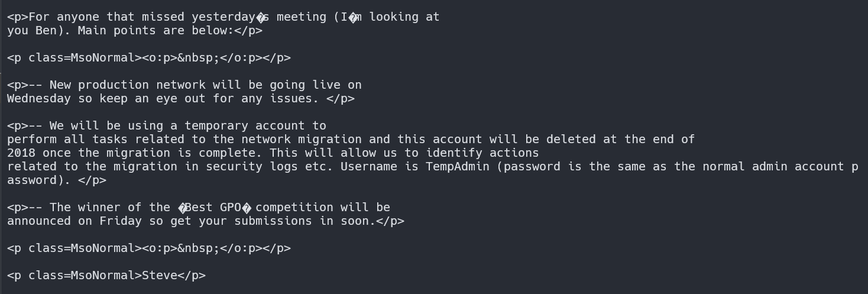
Task: Click the word "Wednesday" in the terminal output
Action: (x=39, y=99)
